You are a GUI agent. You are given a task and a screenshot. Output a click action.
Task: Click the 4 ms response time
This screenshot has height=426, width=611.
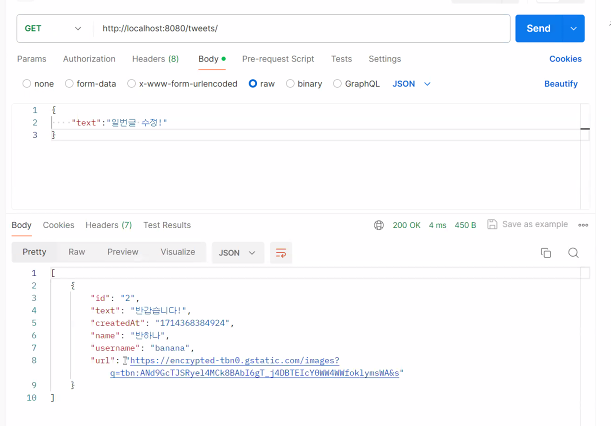pos(438,225)
